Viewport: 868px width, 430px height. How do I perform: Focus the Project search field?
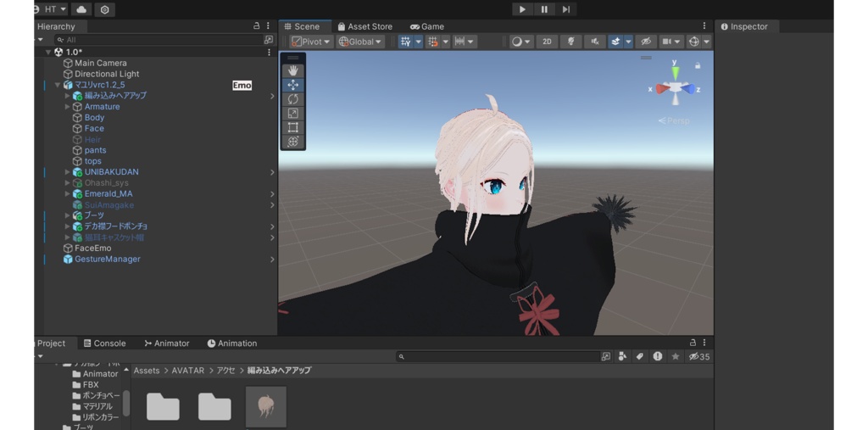(498, 357)
